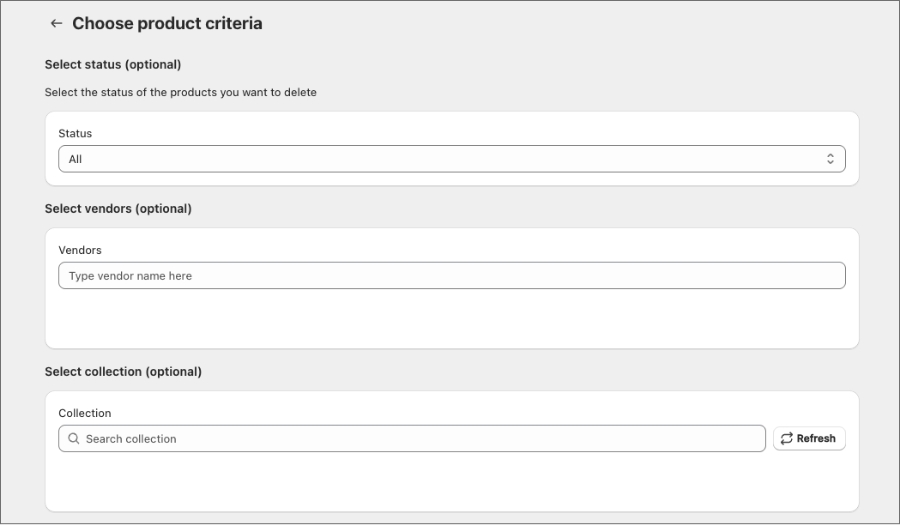The width and height of the screenshot is (900, 525).
Task: Click into the Search collection field
Action: (x=420, y=439)
